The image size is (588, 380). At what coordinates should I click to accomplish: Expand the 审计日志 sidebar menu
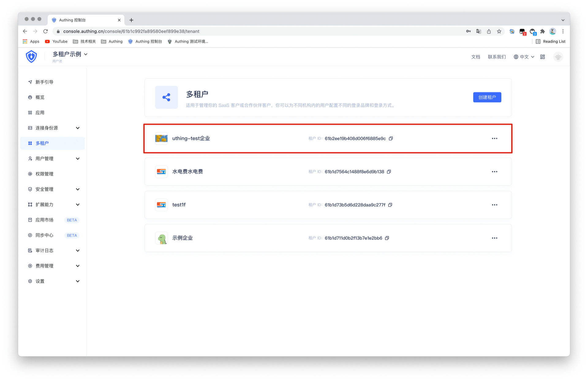pos(77,251)
